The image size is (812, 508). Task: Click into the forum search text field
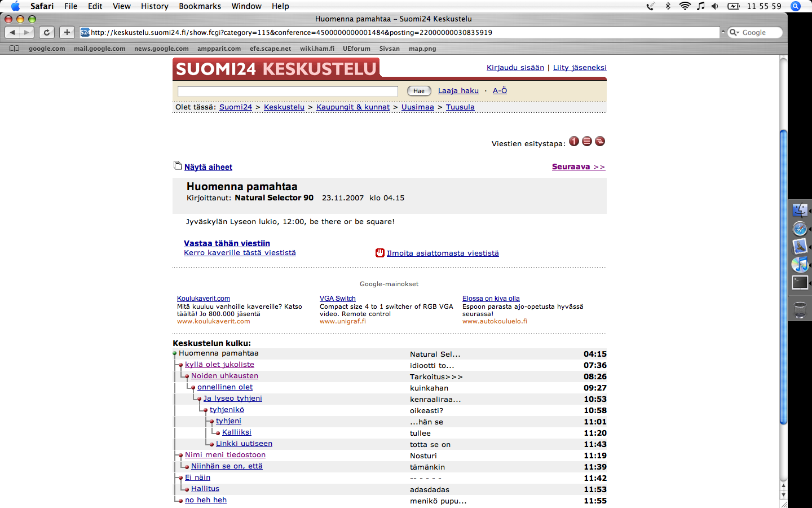point(288,91)
